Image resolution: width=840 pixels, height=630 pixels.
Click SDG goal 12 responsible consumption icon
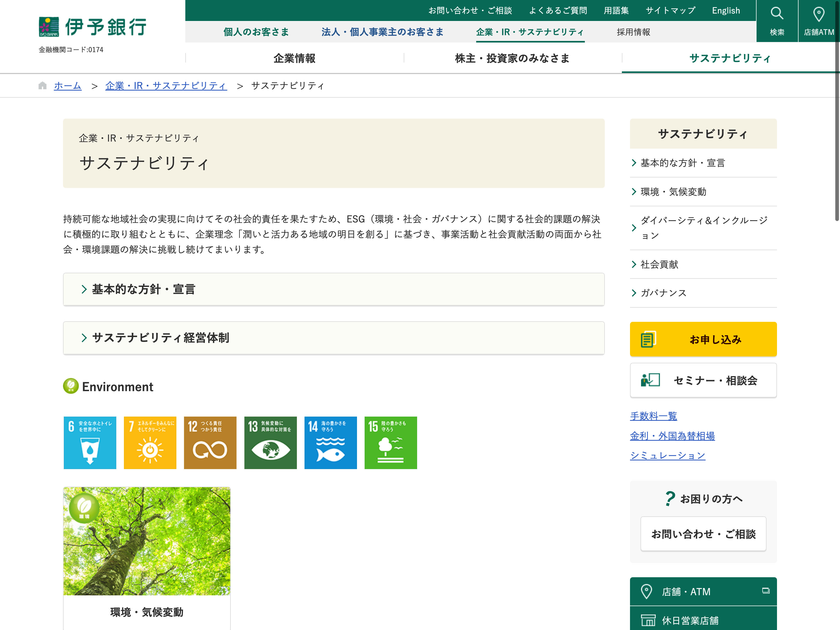(210, 443)
